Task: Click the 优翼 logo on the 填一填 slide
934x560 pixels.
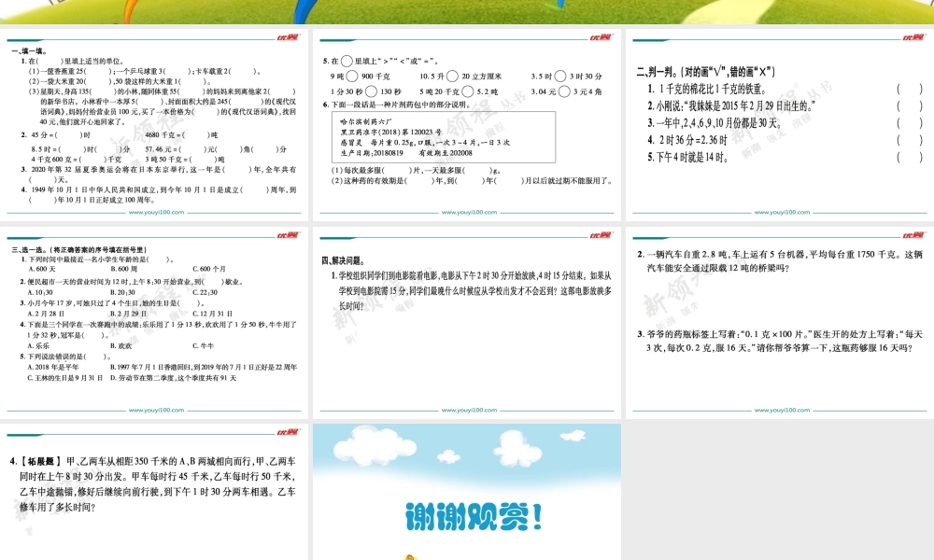Action: pos(290,38)
